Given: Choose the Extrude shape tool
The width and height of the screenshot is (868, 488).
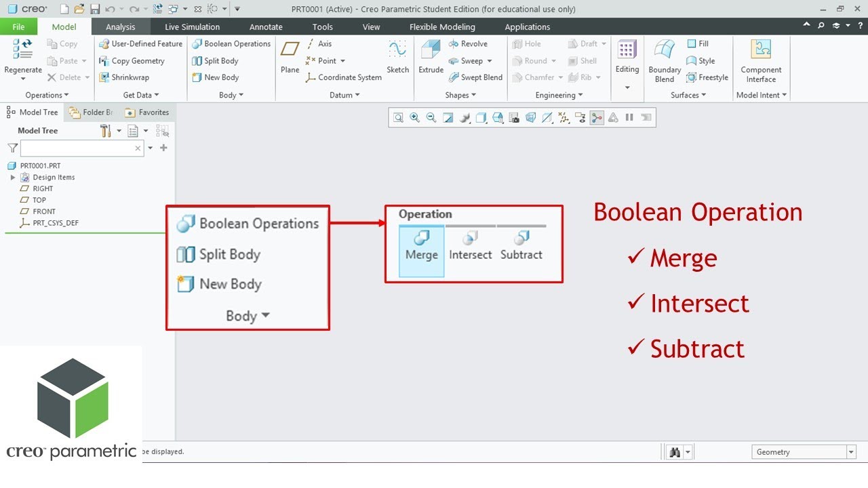Looking at the screenshot, I should pyautogui.click(x=431, y=57).
